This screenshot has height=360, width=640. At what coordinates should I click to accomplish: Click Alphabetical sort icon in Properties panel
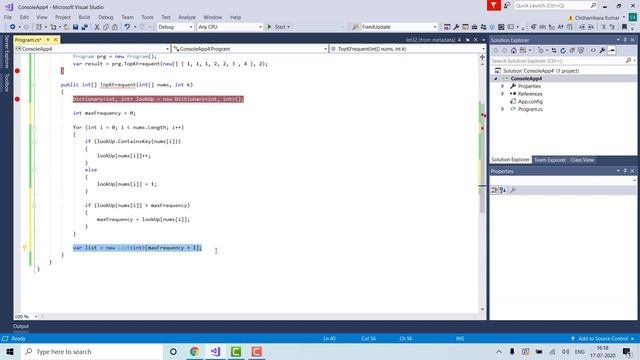[503, 190]
